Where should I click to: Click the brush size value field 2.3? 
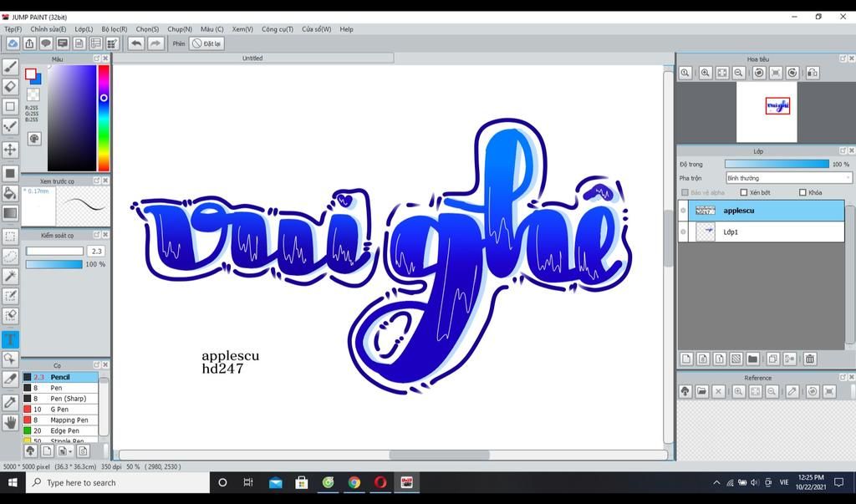point(97,252)
